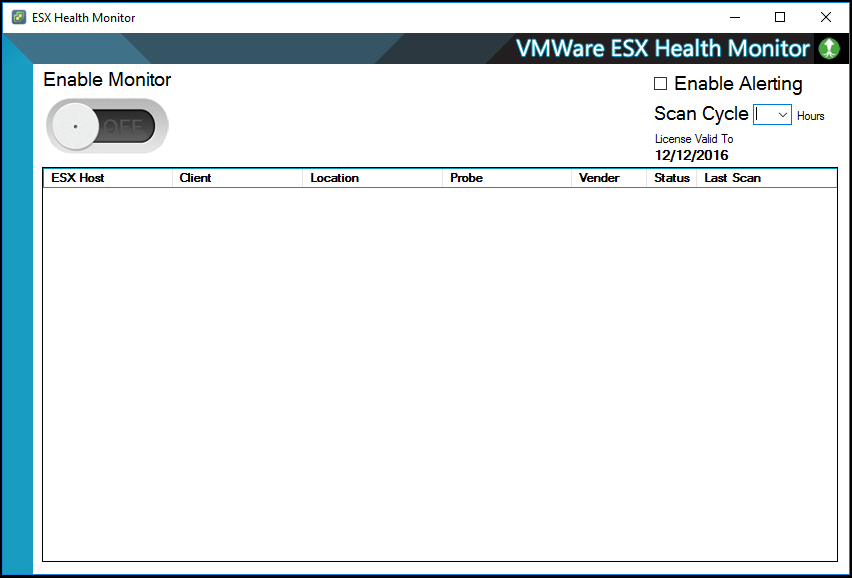Close the ESX Health Monitor window
Viewport: 852px width, 578px height.
click(825, 17)
